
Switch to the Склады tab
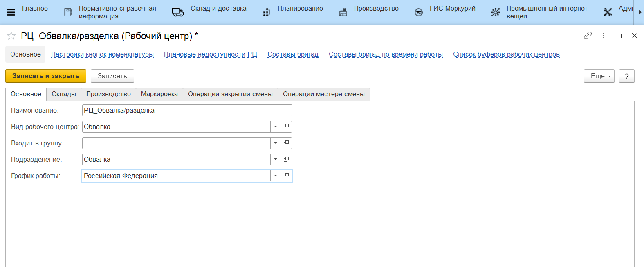click(64, 94)
